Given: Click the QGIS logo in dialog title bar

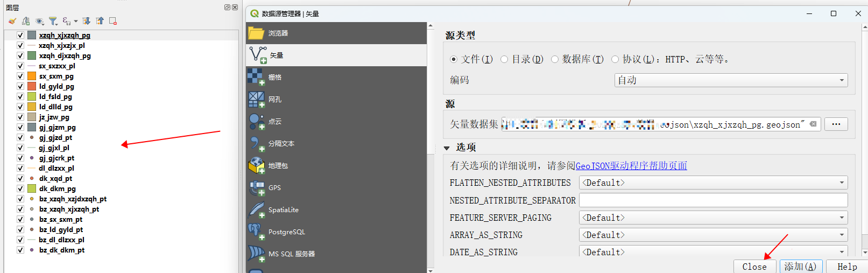Looking at the screenshot, I should [255, 13].
